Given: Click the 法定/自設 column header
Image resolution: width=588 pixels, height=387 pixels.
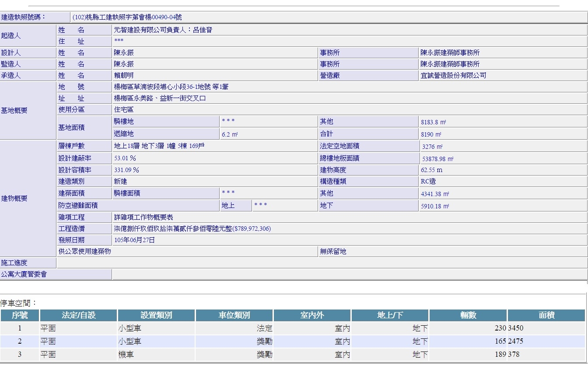Looking at the screenshot, I should click(78, 315).
